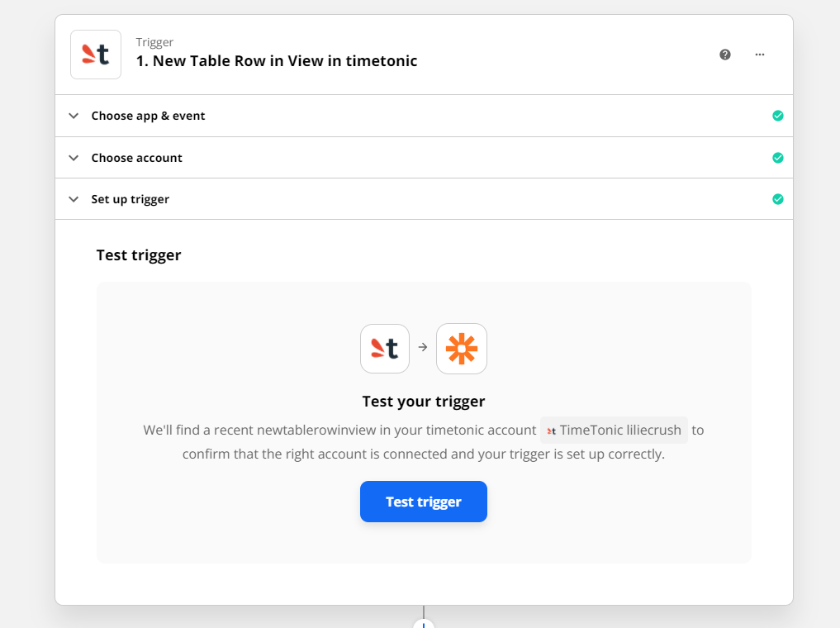Open the Choose app & event section
Viewport: 840px width, 628px height.
[148, 116]
